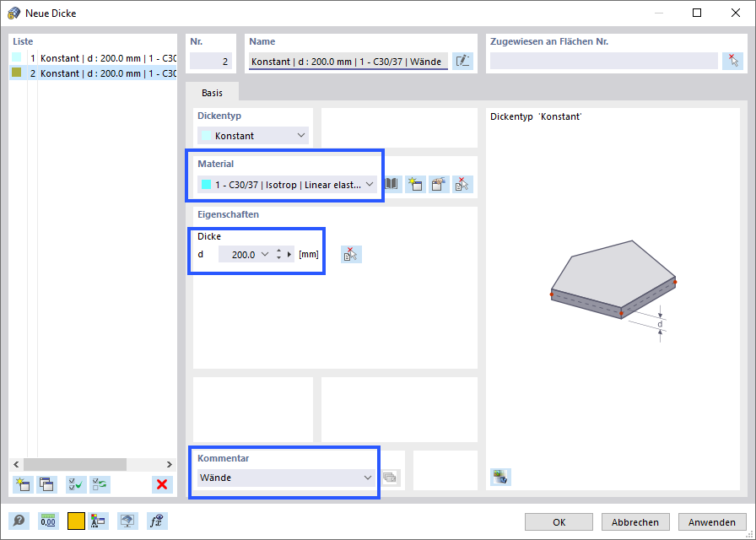Open the comment library icon next to Kommentar

pos(390,478)
